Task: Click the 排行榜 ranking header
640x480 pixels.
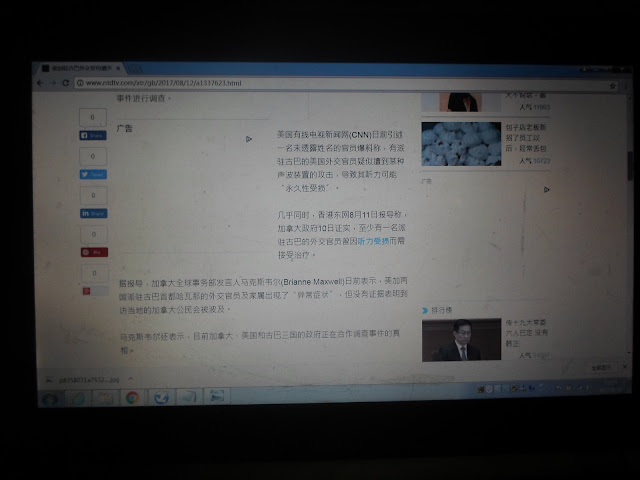Action: click(x=442, y=310)
